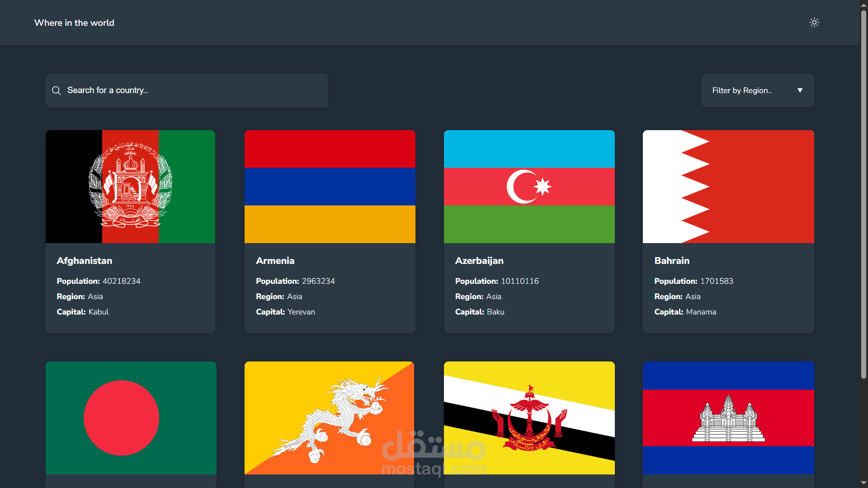The width and height of the screenshot is (868, 488).
Task: Click the Bahrain country name
Action: pyautogui.click(x=672, y=261)
